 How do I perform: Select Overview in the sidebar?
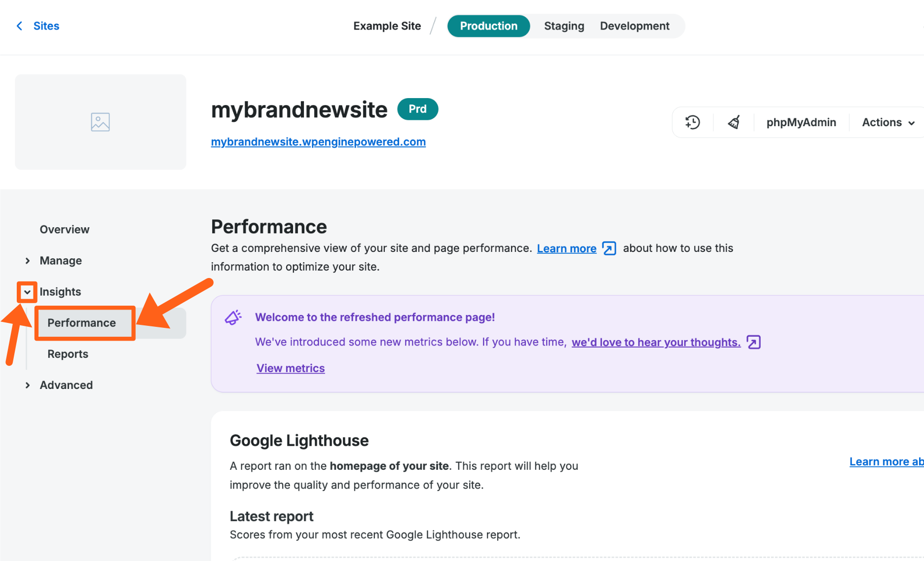point(65,230)
